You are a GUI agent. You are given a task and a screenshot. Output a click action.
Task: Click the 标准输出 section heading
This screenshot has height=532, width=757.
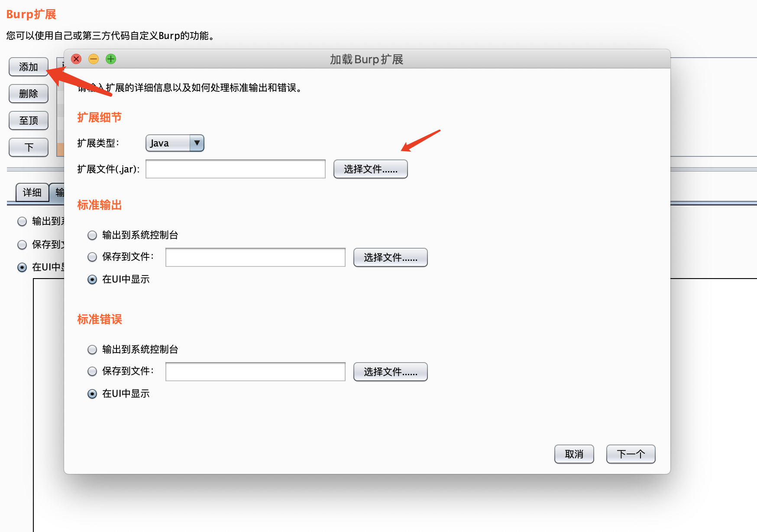pyautogui.click(x=100, y=205)
